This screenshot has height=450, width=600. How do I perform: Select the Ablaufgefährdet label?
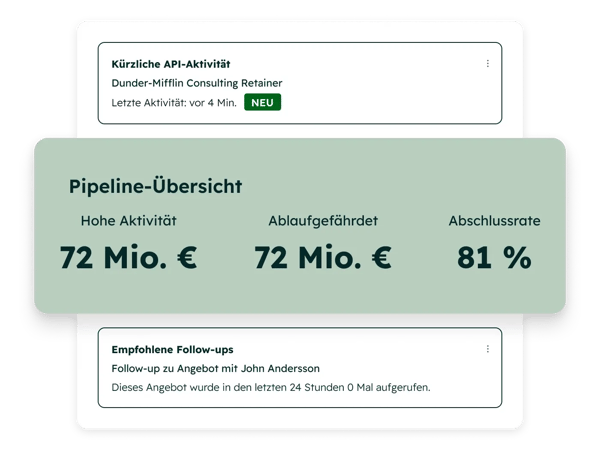pos(322,220)
